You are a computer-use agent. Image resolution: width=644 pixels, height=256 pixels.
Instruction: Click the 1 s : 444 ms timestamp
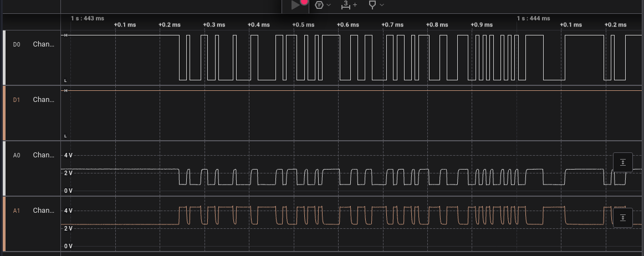pyautogui.click(x=534, y=18)
